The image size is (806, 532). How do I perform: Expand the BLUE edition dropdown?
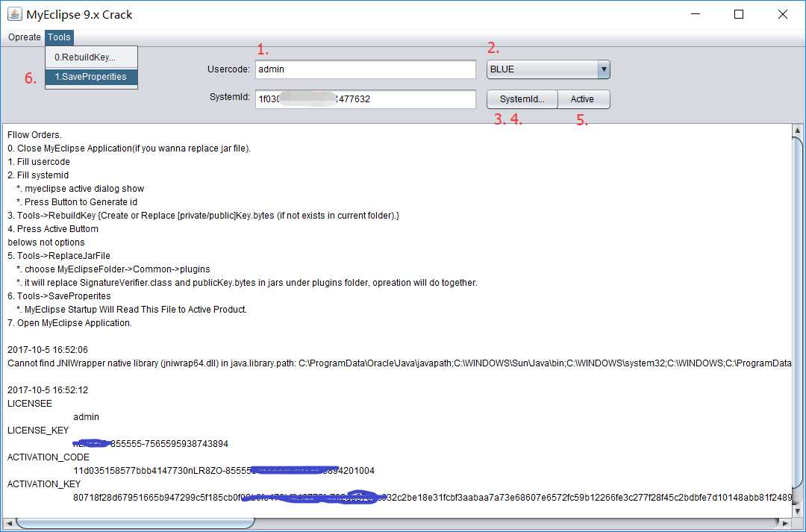548,69
